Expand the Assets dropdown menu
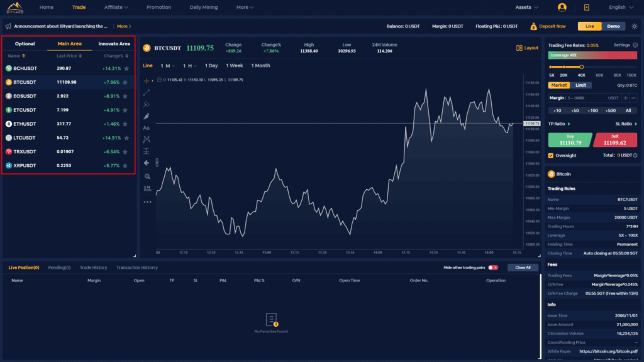 526,8
